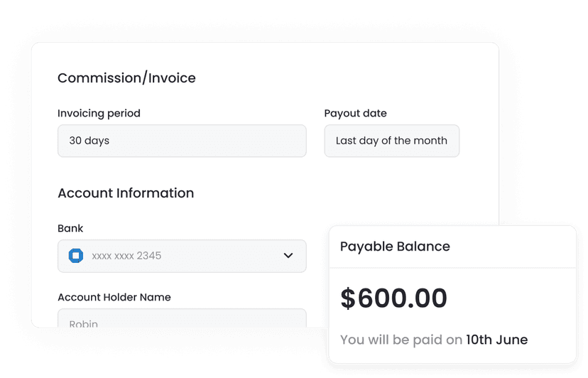Click the Payable Balance card title
Image resolution: width=588 pixels, height=378 pixels.
[x=395, y=247]
